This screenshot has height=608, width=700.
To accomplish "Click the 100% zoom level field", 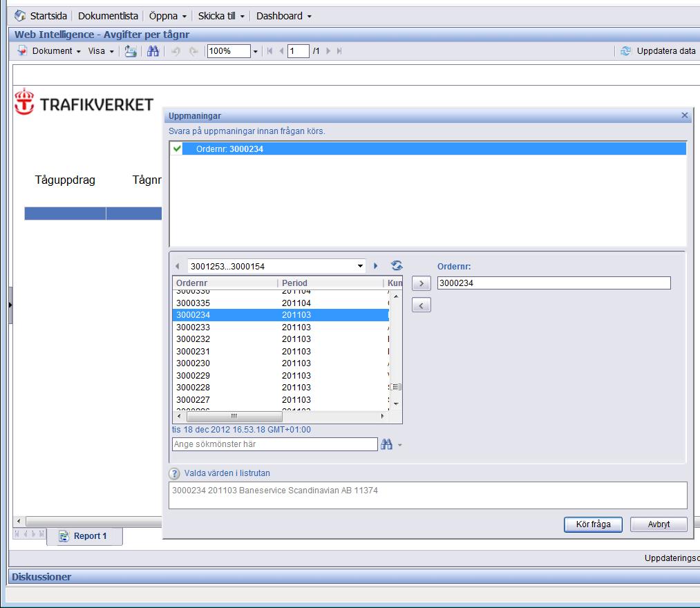I will [x=229, y=51].
